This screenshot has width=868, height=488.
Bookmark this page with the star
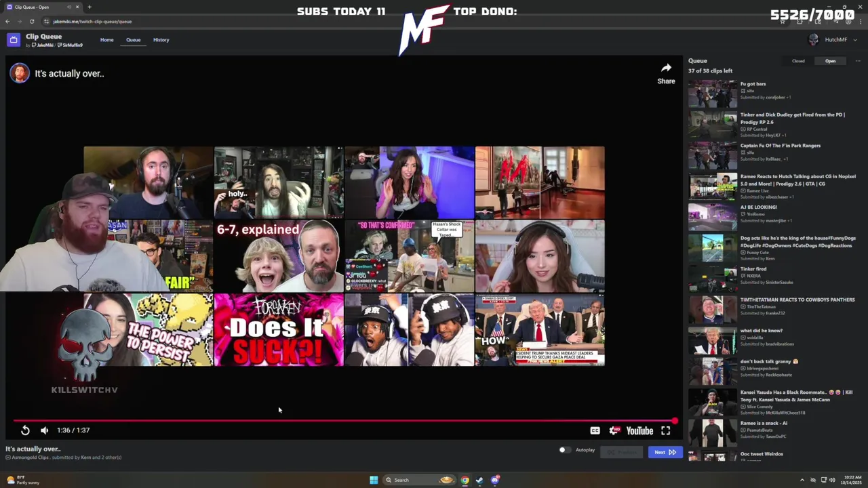(783, 21)
